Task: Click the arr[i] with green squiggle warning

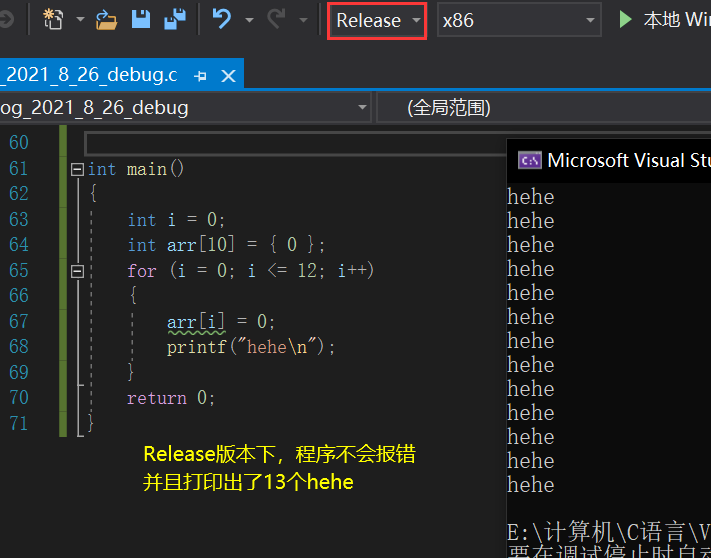Action: (196, 322)
